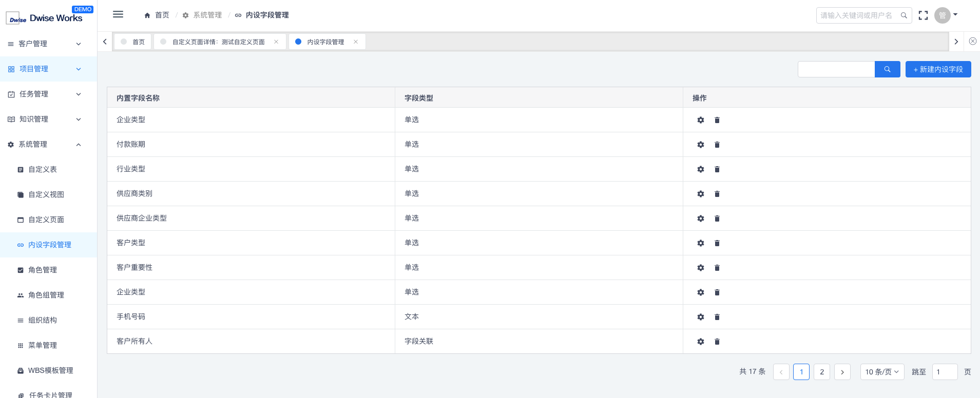The image size is (980, 398).
Task: Delete the 供应商类别 field
Action: (717, 194)
